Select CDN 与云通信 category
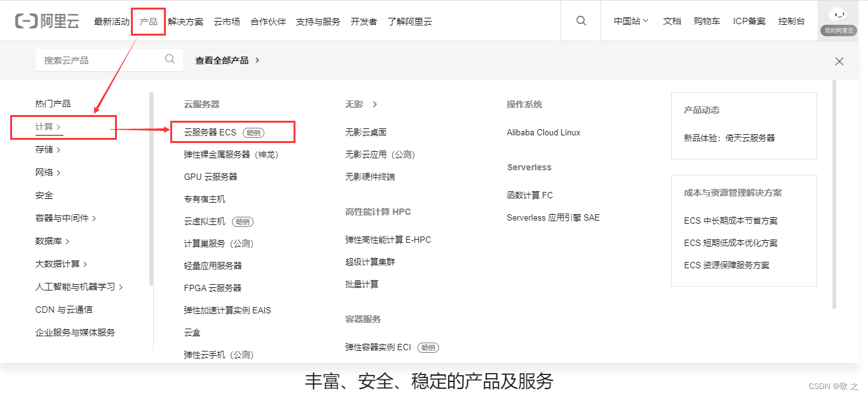Screen dimensions: 868x396 click(64, 310)
